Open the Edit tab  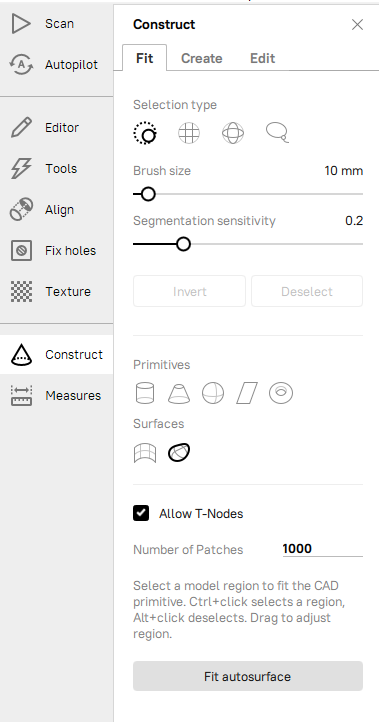coord(262,58)
